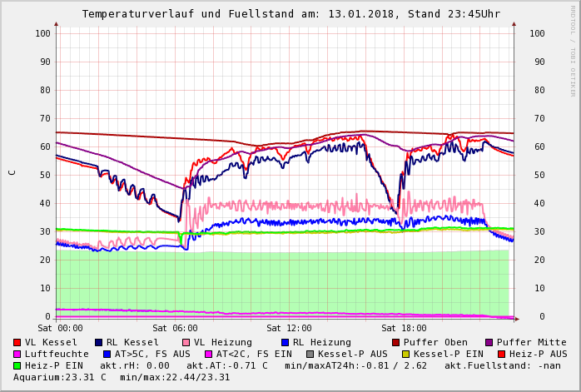The height and width of the screenshot is (392, 581).
Task: Select the magenta Luftfeuchte legend swatch
Action: (x=17, y=354)
